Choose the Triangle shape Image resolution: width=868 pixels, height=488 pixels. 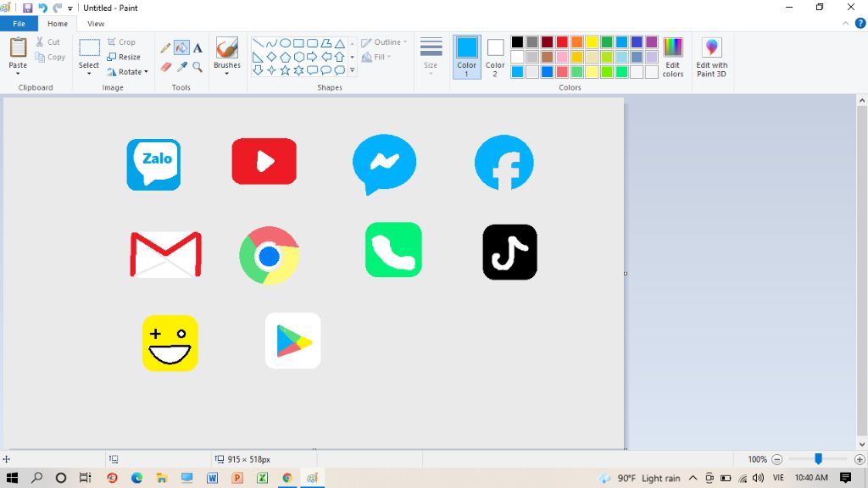(339, 43)
